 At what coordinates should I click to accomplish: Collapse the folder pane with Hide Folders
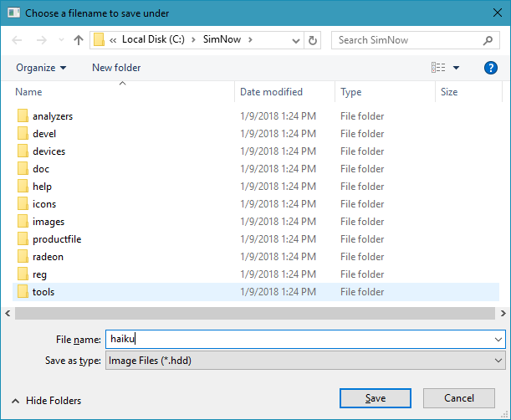point(46,401)
